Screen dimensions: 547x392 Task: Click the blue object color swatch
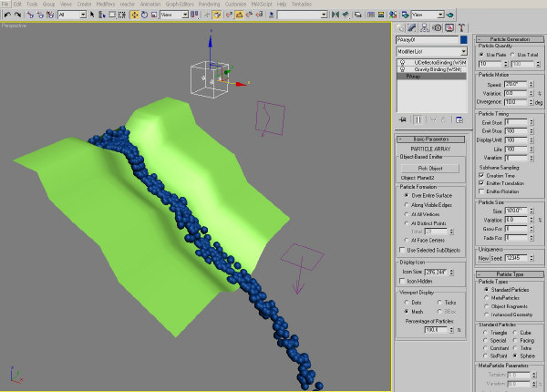point(463,40)
